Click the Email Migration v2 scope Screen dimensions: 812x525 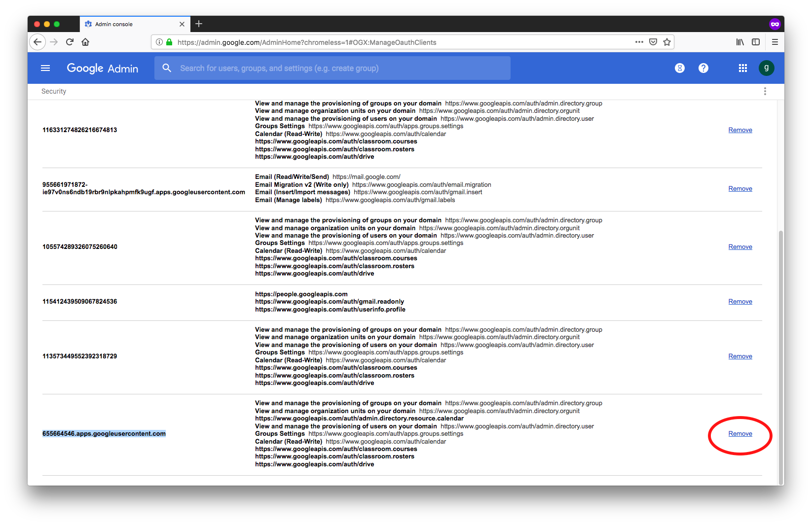click(373, 185)
